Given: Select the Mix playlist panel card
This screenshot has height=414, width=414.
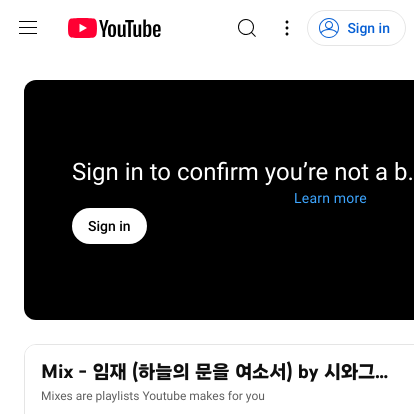Looking at the screenshot, I should coord(219,379).
